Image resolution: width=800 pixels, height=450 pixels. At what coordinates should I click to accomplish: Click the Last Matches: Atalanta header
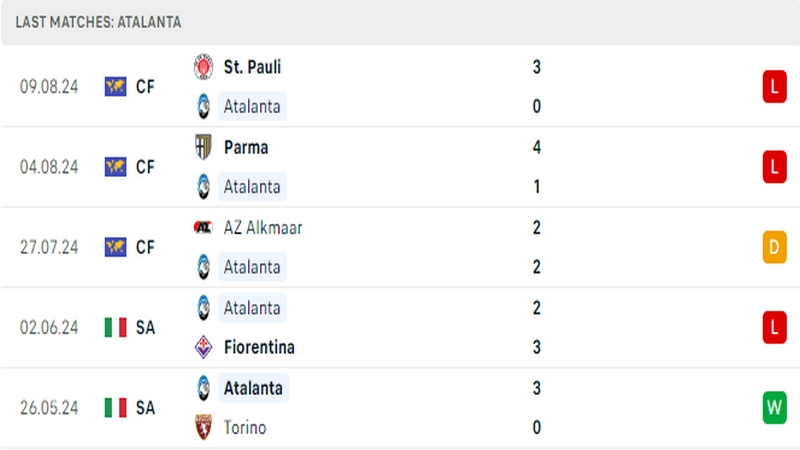(98, 22)
